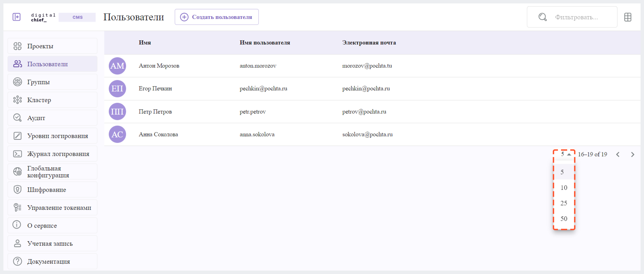Image resolution: width=644 pixels, height=274 pixels.
Task: Click the Учетная запись person icon
Action: click(18, 243)
